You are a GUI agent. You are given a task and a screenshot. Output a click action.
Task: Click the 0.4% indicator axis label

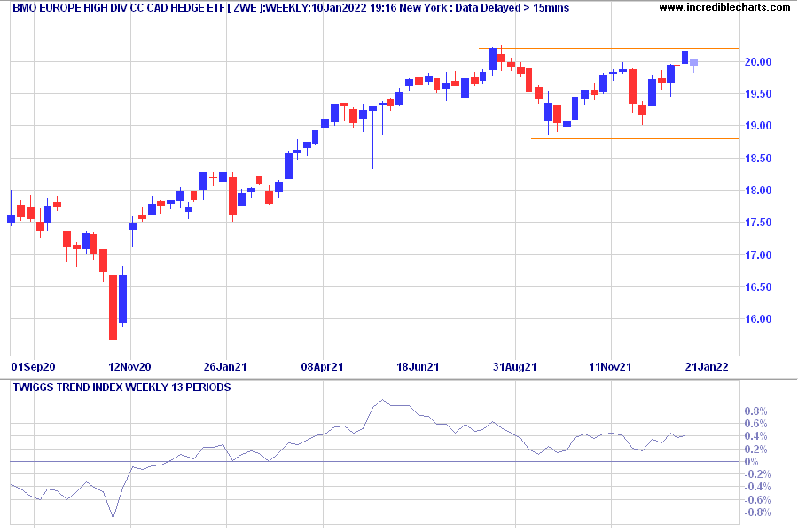click(755, 436)
